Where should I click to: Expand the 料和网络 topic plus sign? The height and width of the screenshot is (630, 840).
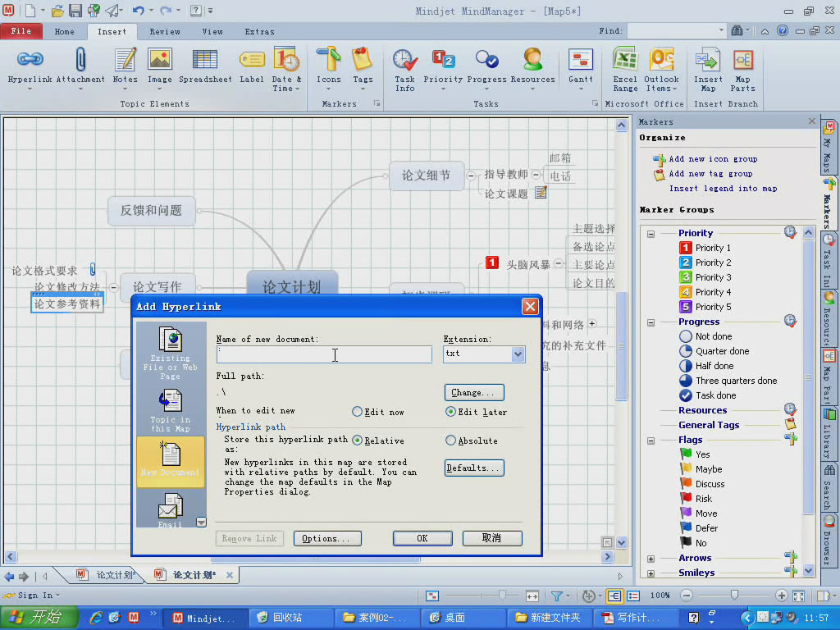(x=592, y=323)
